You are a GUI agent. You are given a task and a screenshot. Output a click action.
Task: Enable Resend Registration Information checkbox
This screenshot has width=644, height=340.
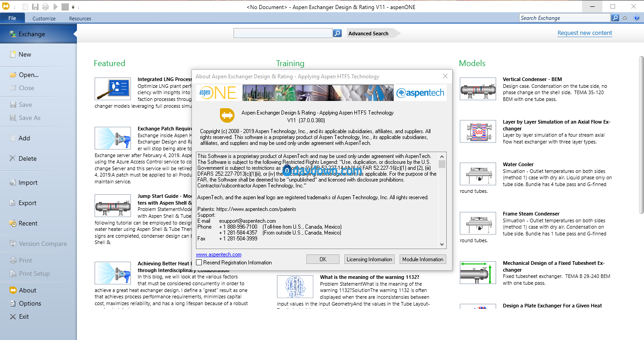tap(199, 263)
